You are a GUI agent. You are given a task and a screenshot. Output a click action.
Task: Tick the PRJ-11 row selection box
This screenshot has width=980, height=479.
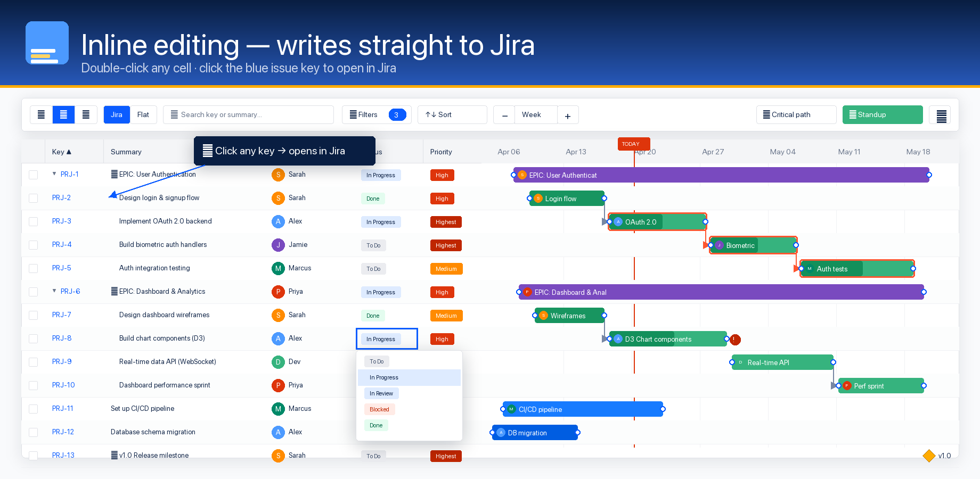click(x=33, y=409)
